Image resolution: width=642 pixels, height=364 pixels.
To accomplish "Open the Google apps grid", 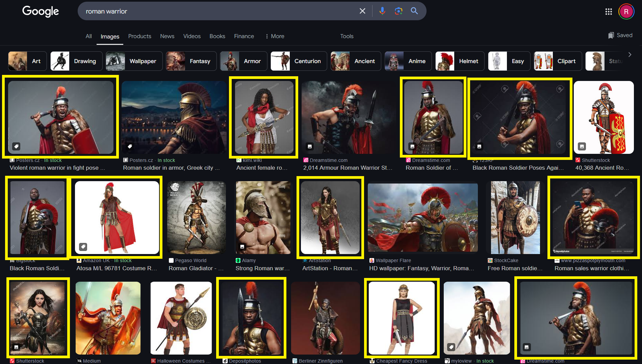I will [x=609, y=12].
